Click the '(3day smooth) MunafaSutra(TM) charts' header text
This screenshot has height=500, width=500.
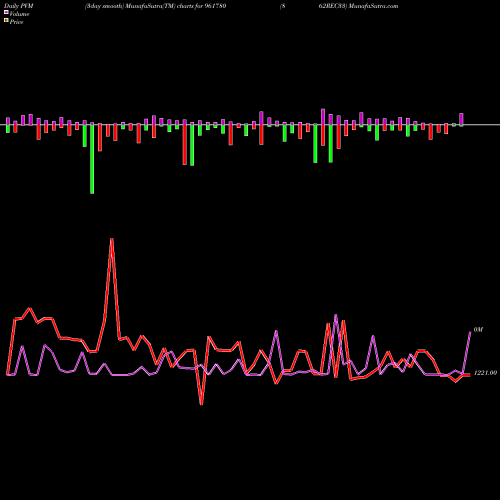coord(139,6)
